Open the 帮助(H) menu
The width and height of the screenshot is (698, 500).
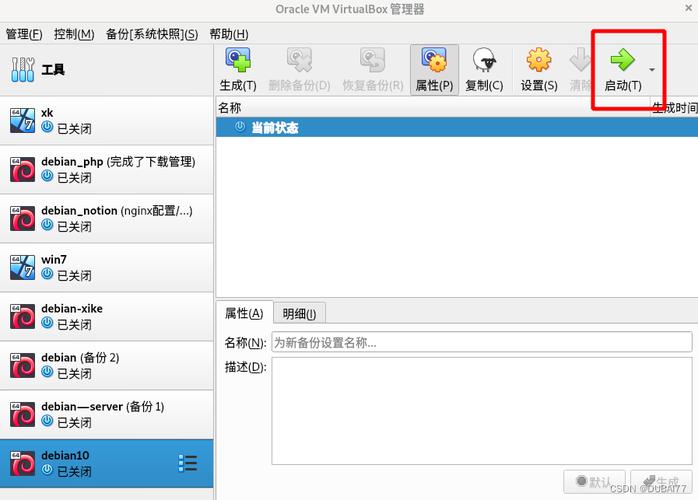pyautogui.click(x=229, y=34)
